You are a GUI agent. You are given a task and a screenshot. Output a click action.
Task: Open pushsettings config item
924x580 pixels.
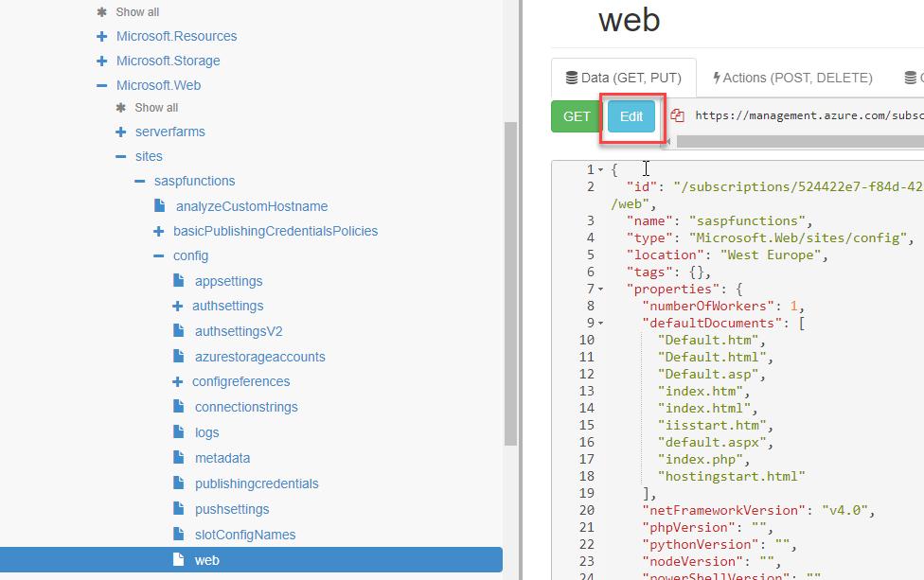[x=232, y=509]
